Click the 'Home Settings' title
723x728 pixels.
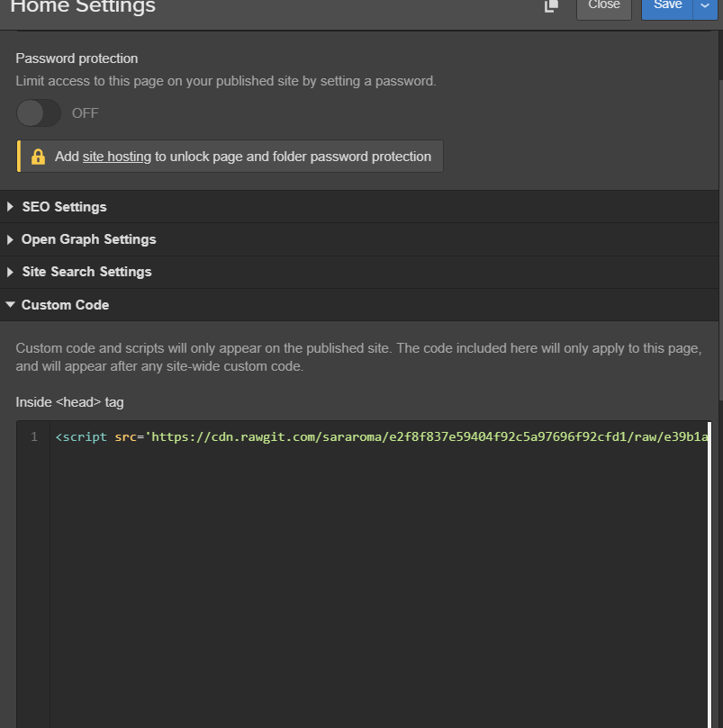[x=83, y=6]
